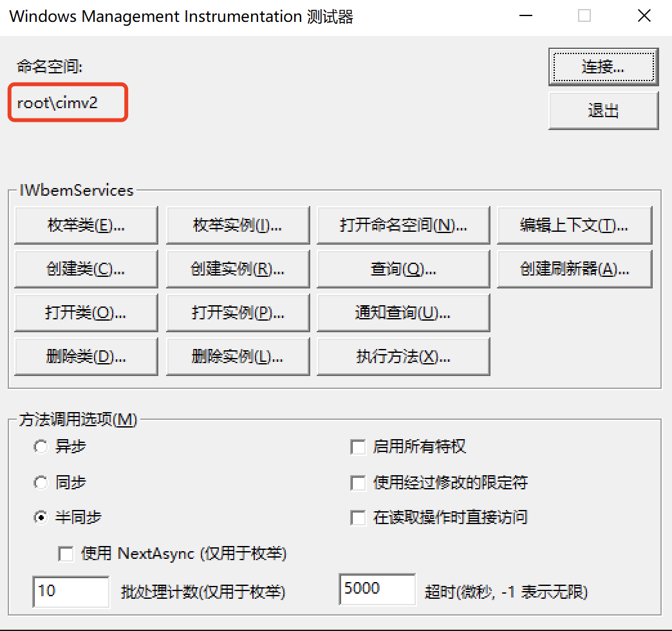Click the 批处理计数 input field showing 10

pyautogui.click(x=71, y=592)
